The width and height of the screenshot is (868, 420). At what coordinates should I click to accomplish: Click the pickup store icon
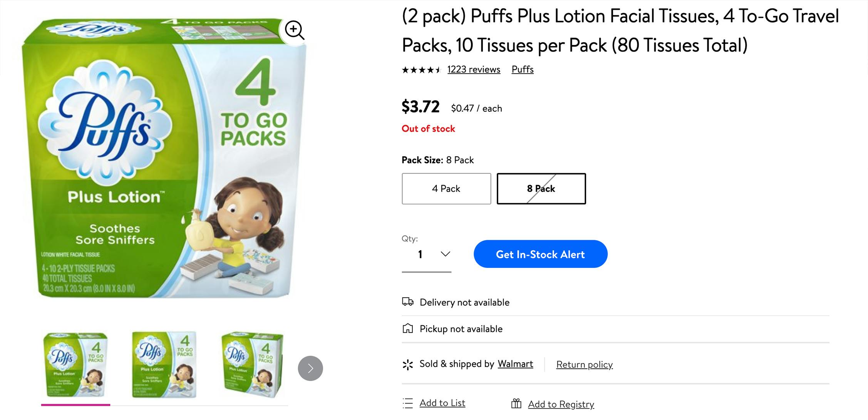pos(407,328)
